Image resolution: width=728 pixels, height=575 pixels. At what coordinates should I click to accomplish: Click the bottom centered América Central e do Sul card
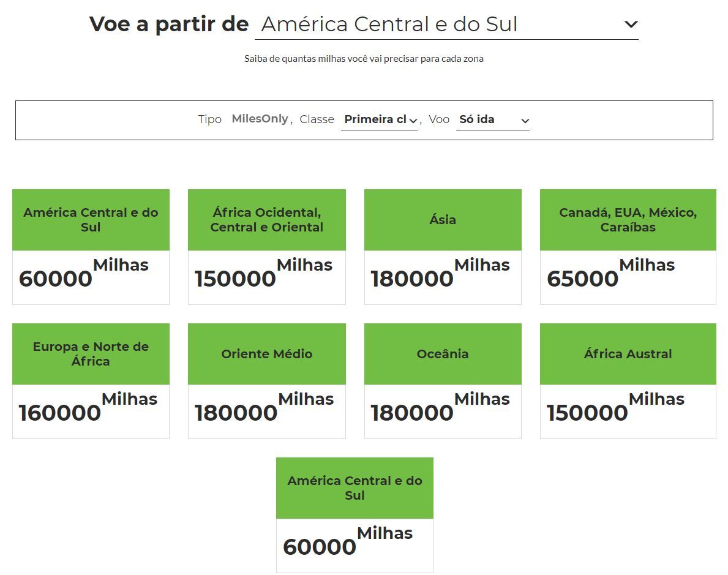click(355, 515)
